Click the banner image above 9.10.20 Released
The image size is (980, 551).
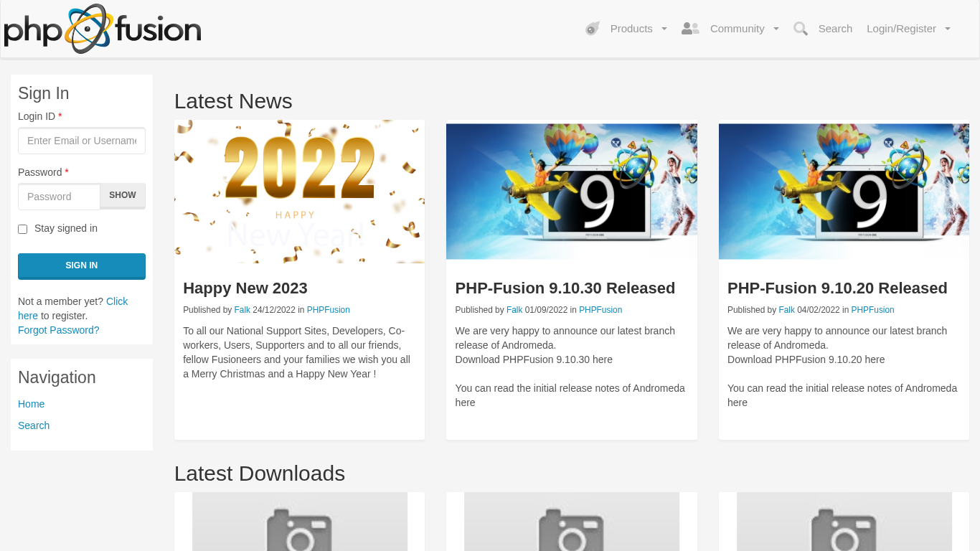coord(844,192)
